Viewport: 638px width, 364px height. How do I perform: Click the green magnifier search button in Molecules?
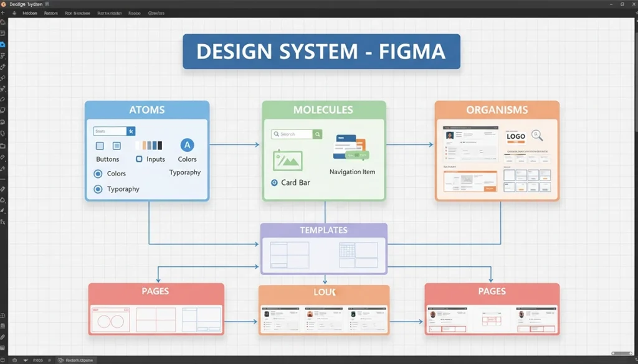click(317, 134)
